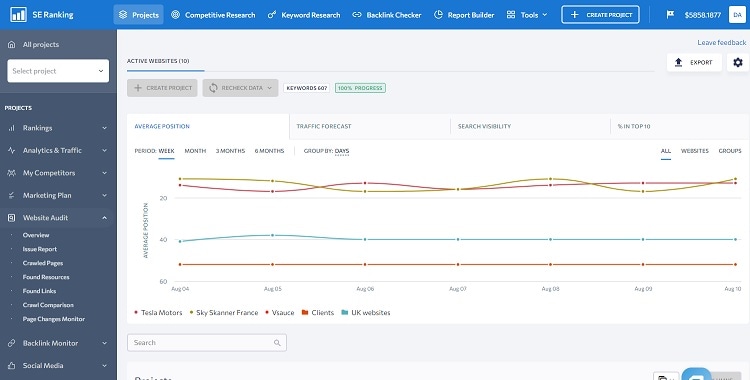The width and height of the screenshot is (750, 380).
Task: Click the Clients legend color swatch
Action: click(305, 313)
